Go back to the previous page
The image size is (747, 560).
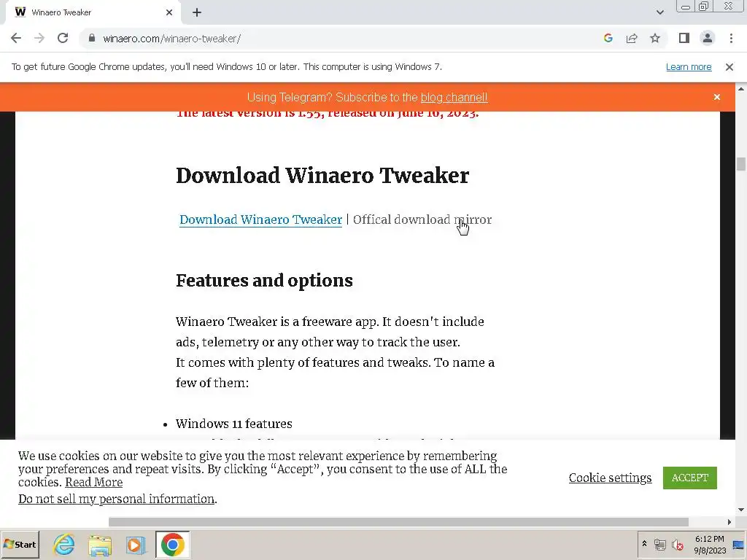pos(16,38)
